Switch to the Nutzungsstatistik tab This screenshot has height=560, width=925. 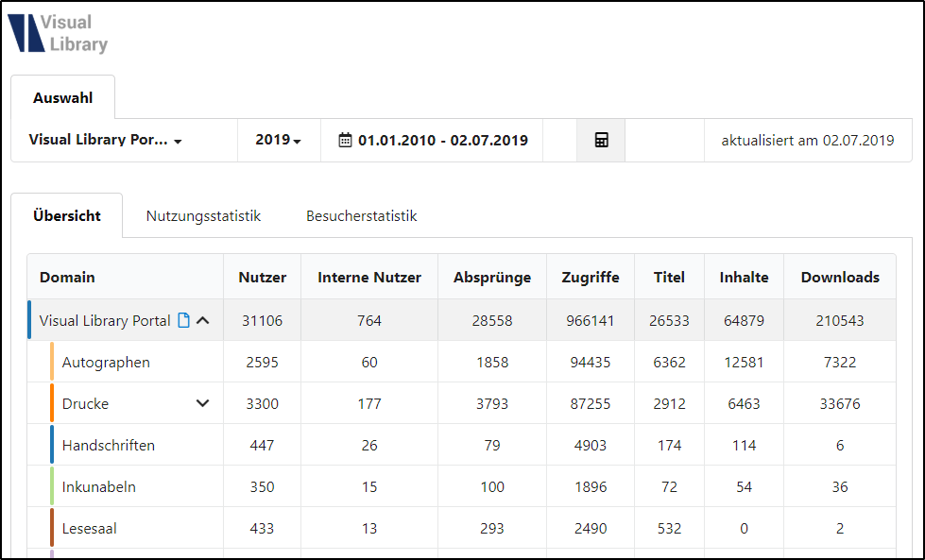coord(202,215)
